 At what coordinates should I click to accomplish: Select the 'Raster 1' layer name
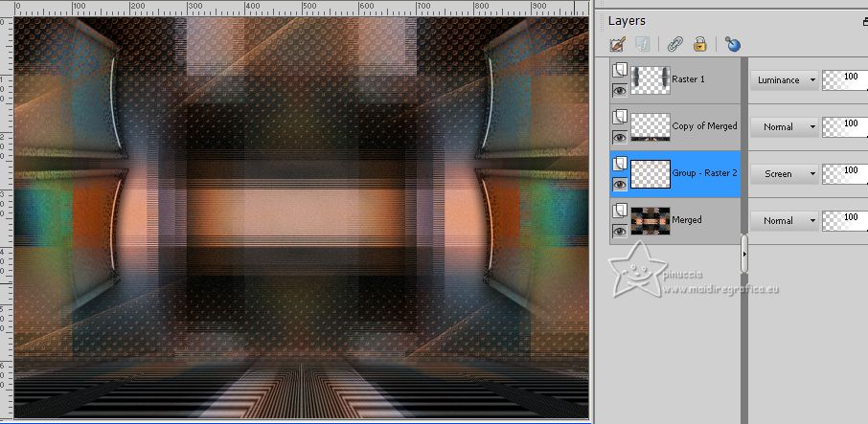[x=688, y=79]
